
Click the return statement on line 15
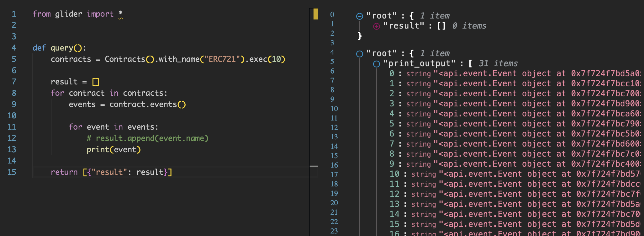coord(111,172)
